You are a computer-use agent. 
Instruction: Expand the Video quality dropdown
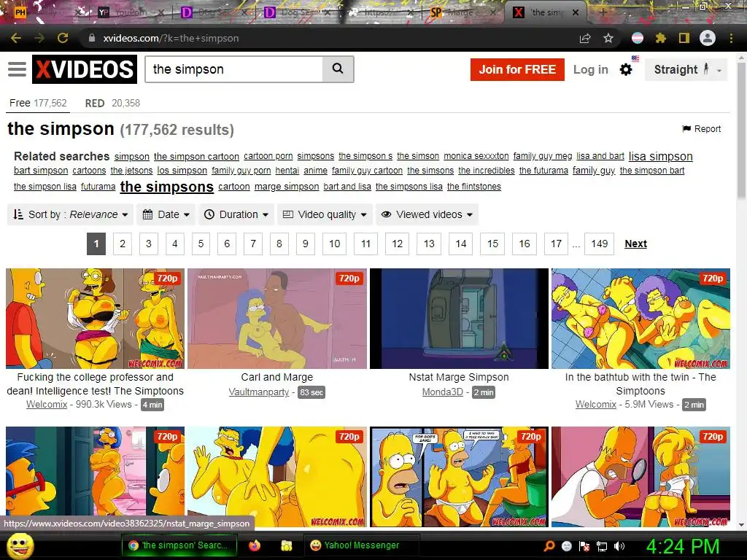(x=325, y=214)
